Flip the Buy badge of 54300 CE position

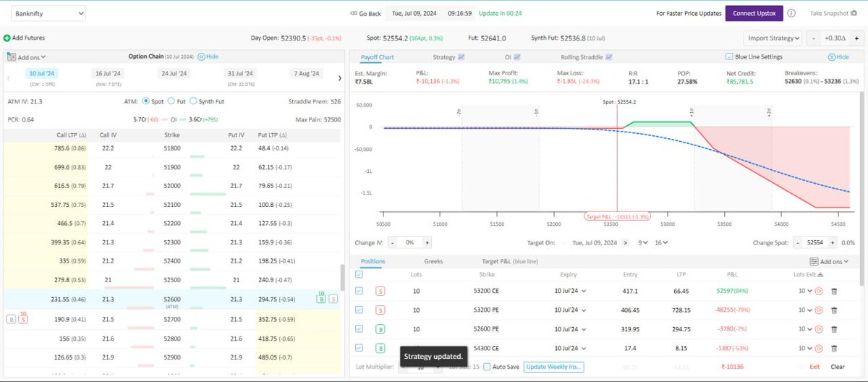380,349
